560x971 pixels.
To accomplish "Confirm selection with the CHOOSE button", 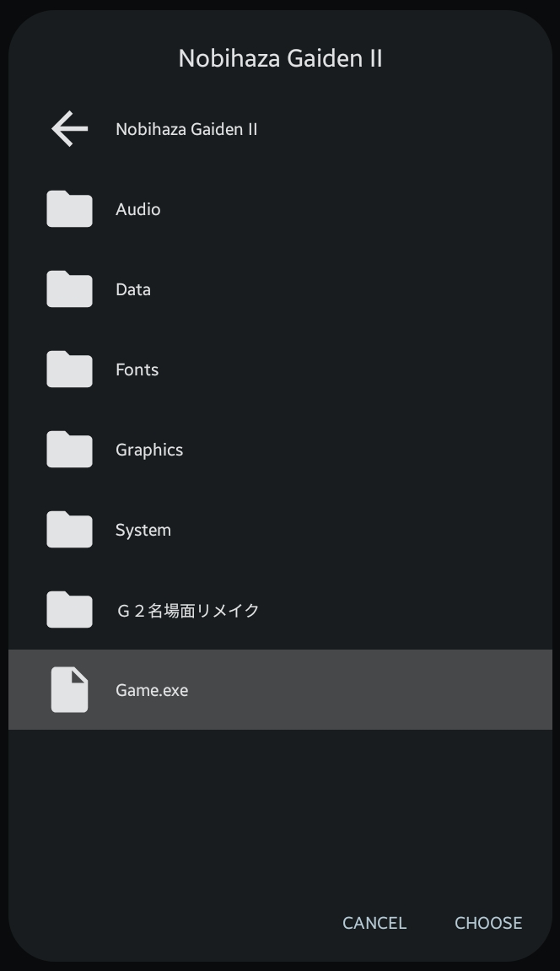I will (488, 923).
